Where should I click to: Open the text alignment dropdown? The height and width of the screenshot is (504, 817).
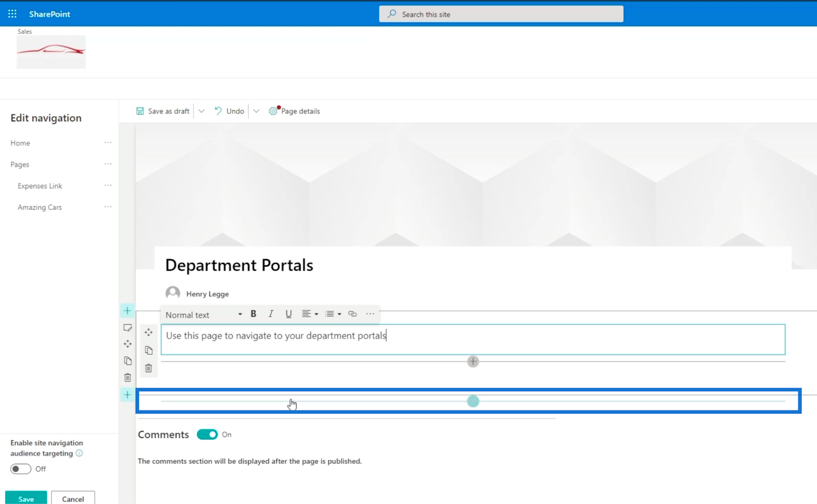pos(310,314)
